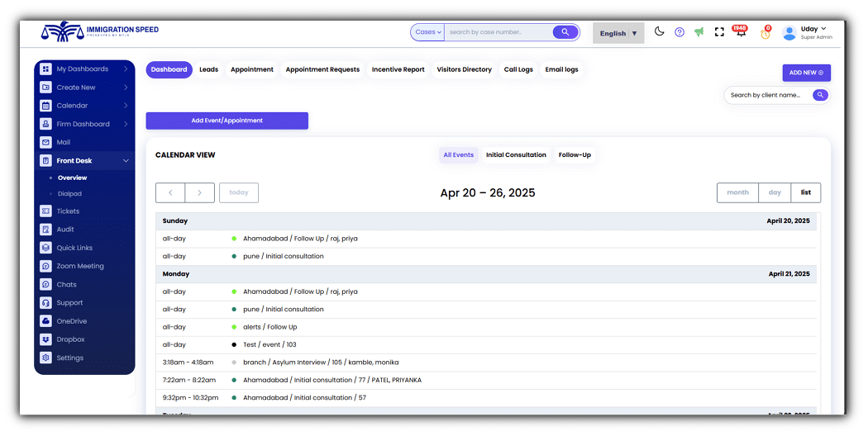Screen dimensions: 868x436
Task: Filter by All Events
Action: point(458,155)
